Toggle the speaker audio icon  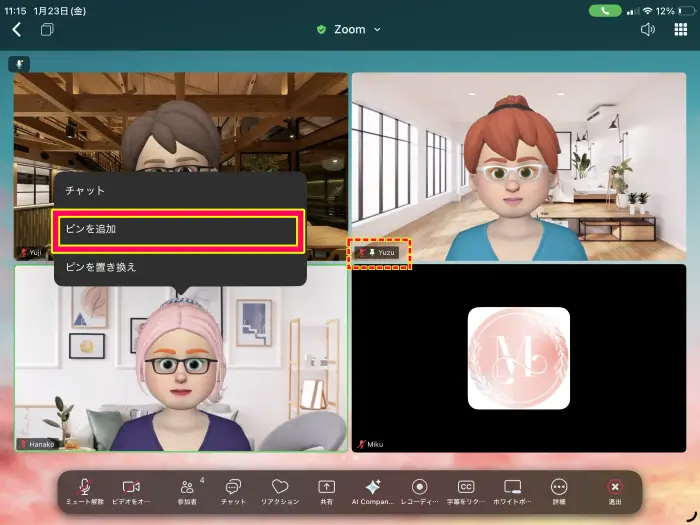coord(647,29)
